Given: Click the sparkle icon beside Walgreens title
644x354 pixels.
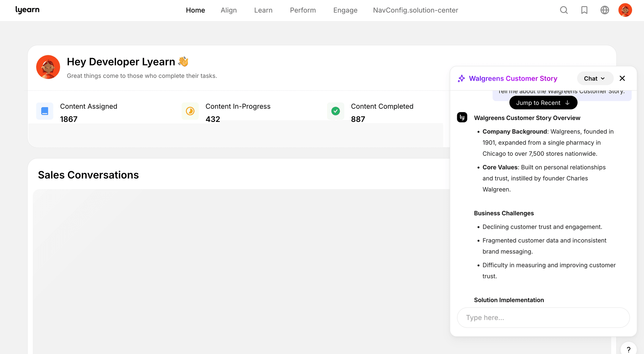Looking at the screenshot, I should pos(461,79).
